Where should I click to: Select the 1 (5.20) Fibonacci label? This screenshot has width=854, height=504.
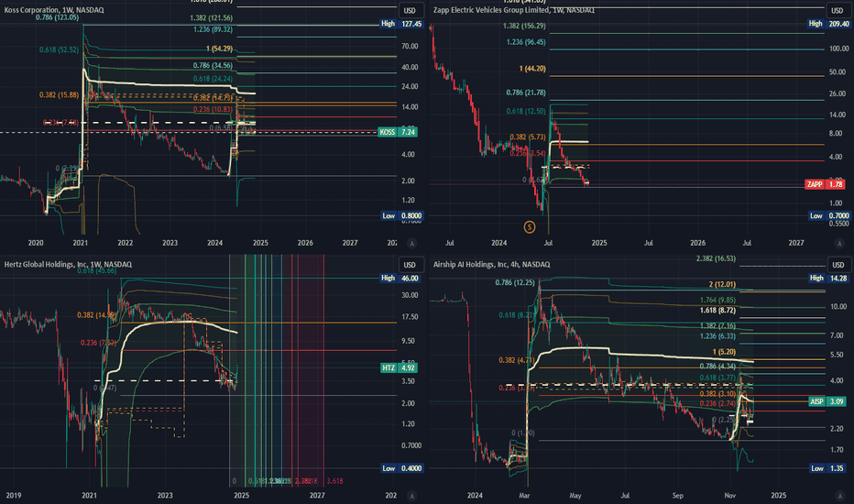tap(725, 352)
